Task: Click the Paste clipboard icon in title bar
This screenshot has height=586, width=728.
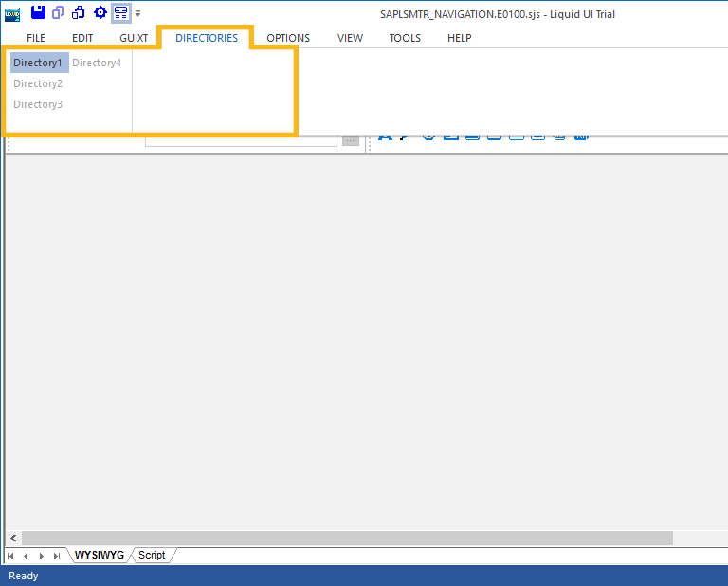Action: (x=79, y=12)
